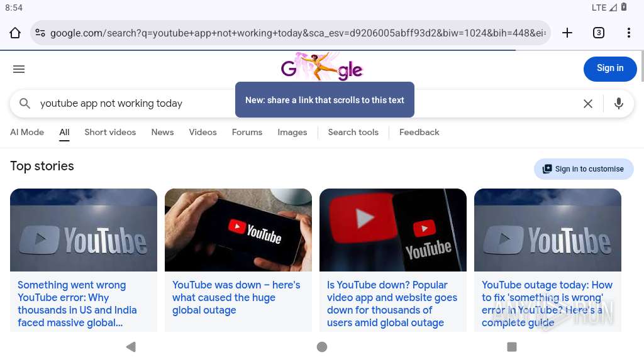Tap the battery status icon
This screenshot has height=362, width=644.
click(624, 7)
